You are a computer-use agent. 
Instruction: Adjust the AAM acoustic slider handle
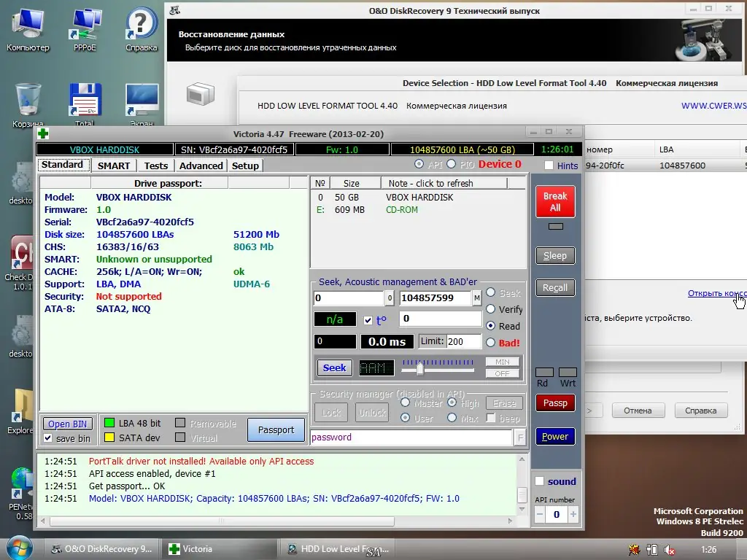coord(419,369)
